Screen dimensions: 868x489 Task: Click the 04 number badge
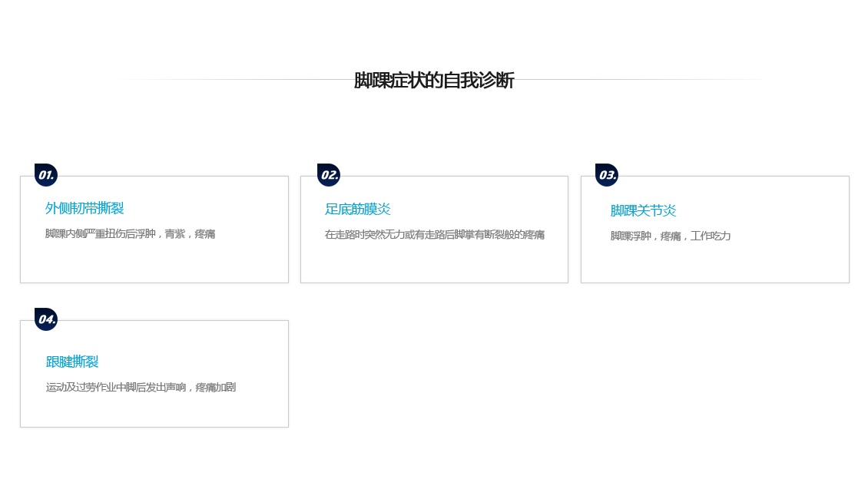point(46,319)
